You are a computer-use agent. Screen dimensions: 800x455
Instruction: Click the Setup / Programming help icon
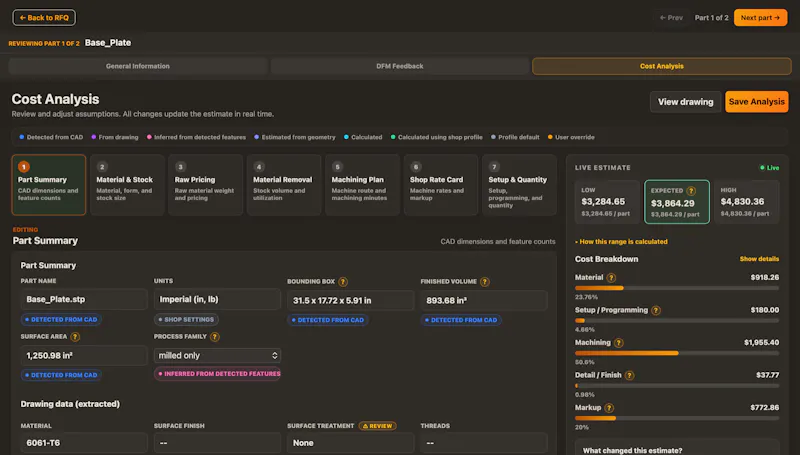656,310
